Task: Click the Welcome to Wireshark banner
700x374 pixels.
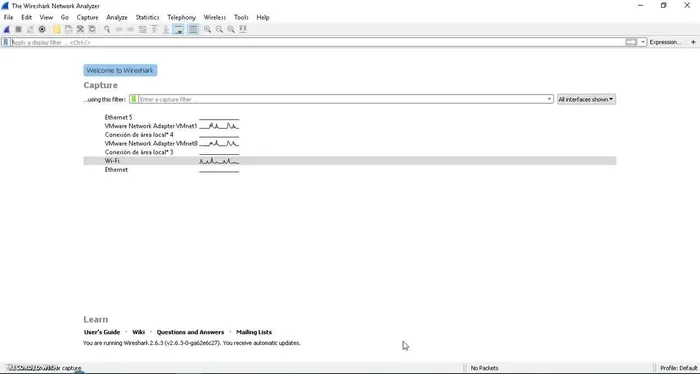Action: tap(120, 71)
